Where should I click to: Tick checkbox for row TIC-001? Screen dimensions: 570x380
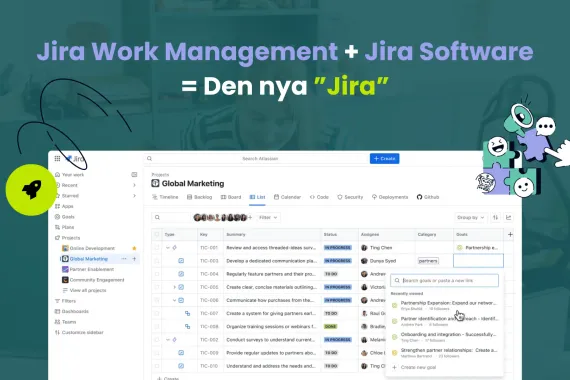157,248
